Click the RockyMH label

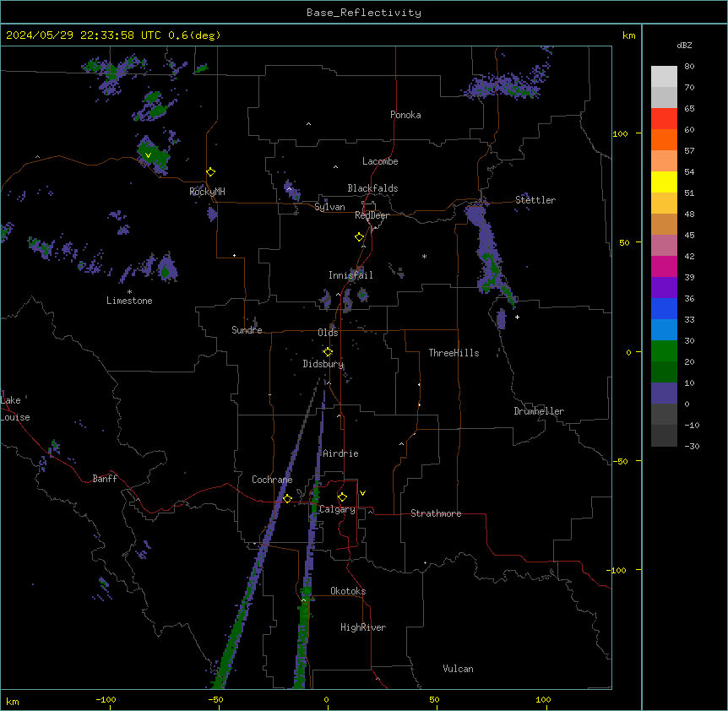point(207,192)
